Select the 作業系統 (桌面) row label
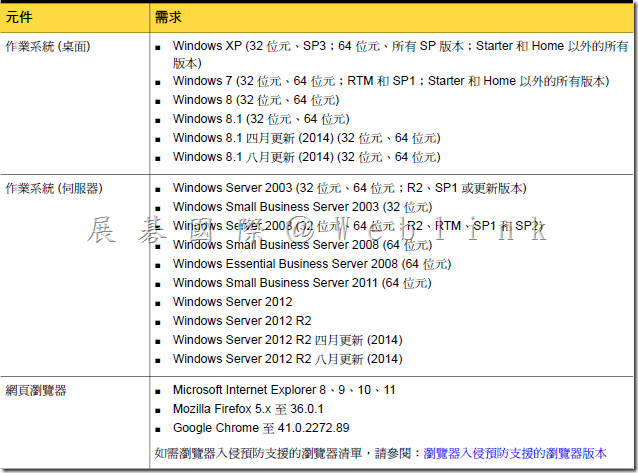Screen dimensions: 638x473 (49, 46)
